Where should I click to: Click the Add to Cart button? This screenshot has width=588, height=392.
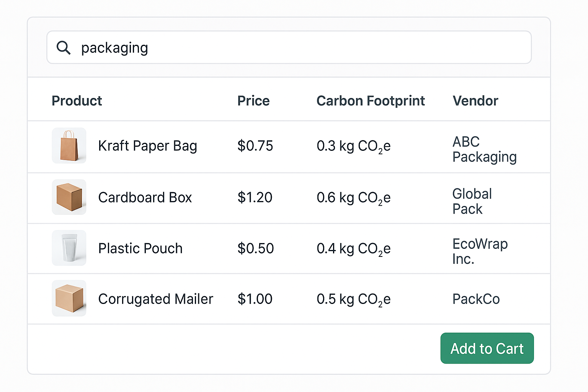click(487, 348)
